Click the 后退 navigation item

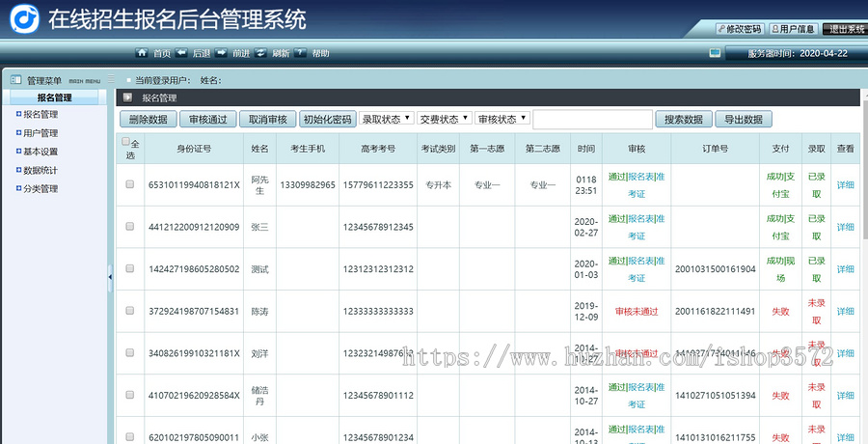[202, 53]
